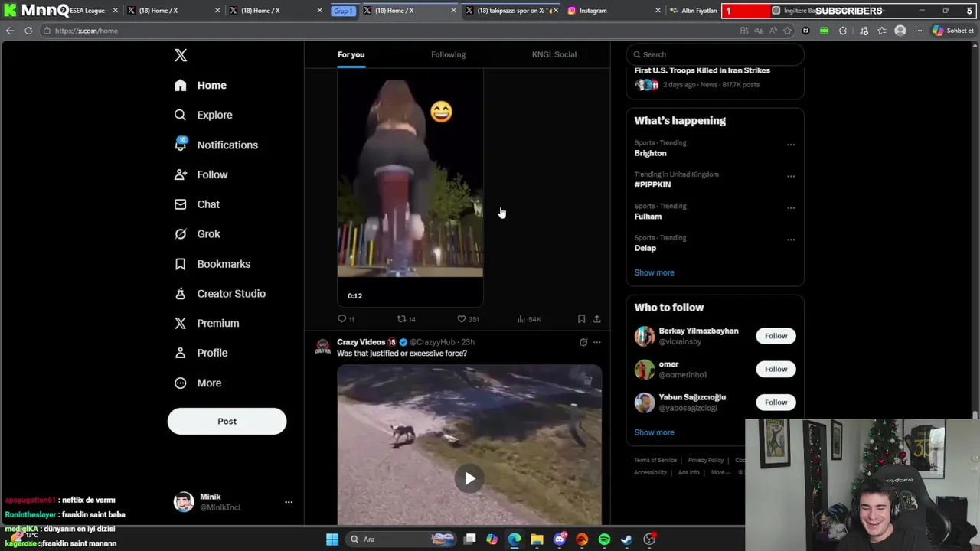980x551 pixels.
Task: Open the Crazy Videos profile name
Action: (361, 342)
